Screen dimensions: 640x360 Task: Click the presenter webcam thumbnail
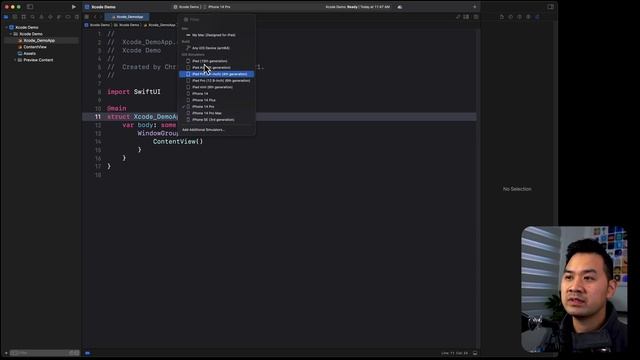pyautogui.click(x=574, y=289)
